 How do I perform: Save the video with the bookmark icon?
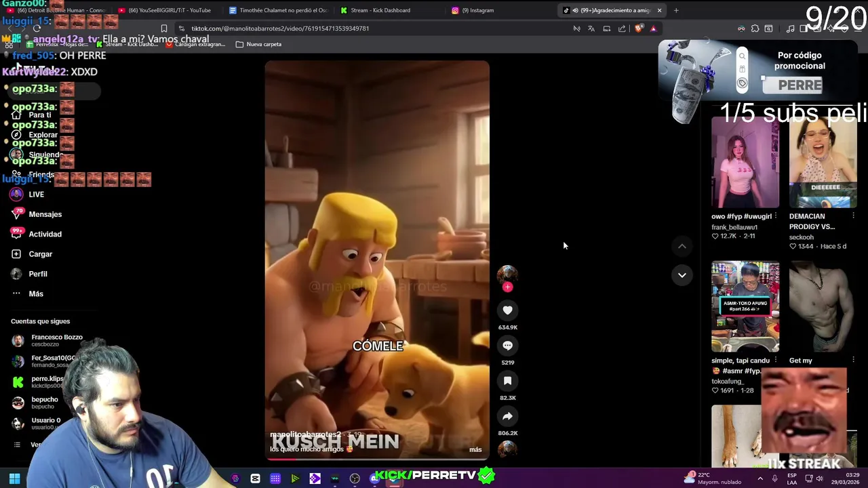click(507, 380)
